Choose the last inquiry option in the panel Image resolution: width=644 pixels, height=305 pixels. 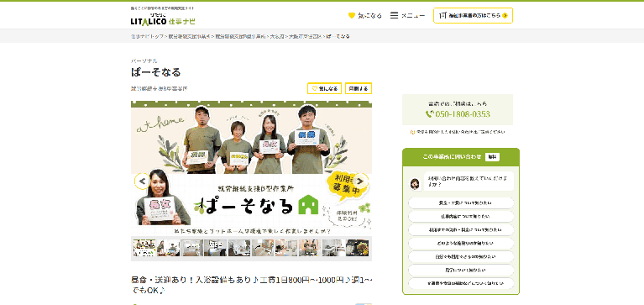(461, 284)
